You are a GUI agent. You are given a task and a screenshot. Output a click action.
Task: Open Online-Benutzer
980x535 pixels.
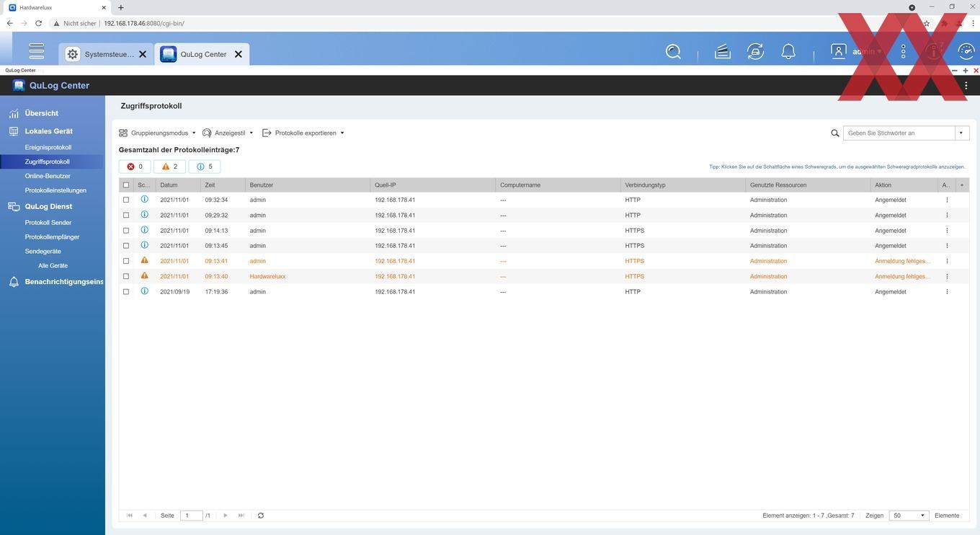tap(48, 176)
